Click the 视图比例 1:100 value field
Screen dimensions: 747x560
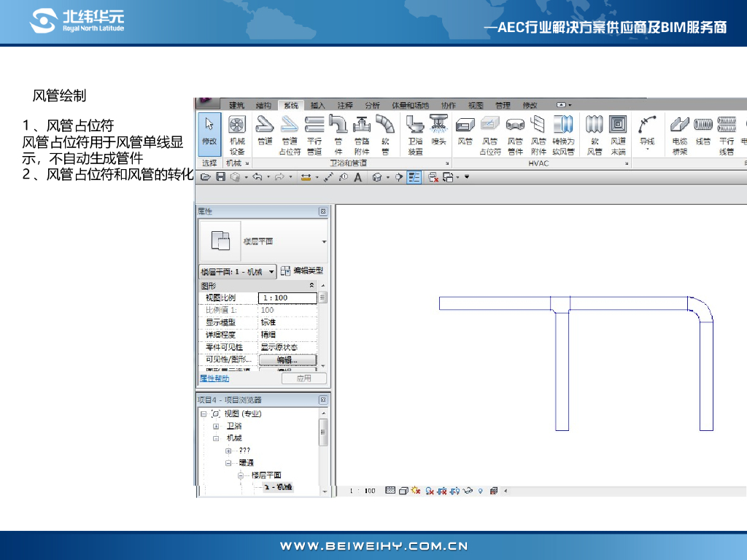(287, 297)
